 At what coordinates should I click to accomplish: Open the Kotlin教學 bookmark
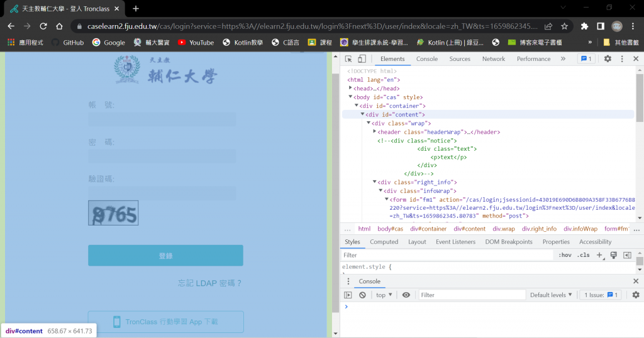243,42
